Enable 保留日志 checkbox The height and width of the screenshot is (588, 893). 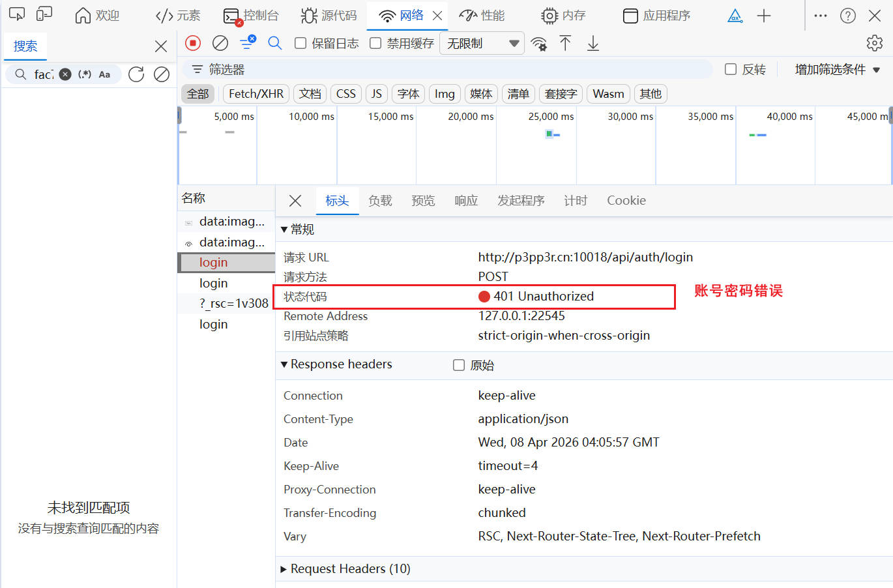pos(300,43)
